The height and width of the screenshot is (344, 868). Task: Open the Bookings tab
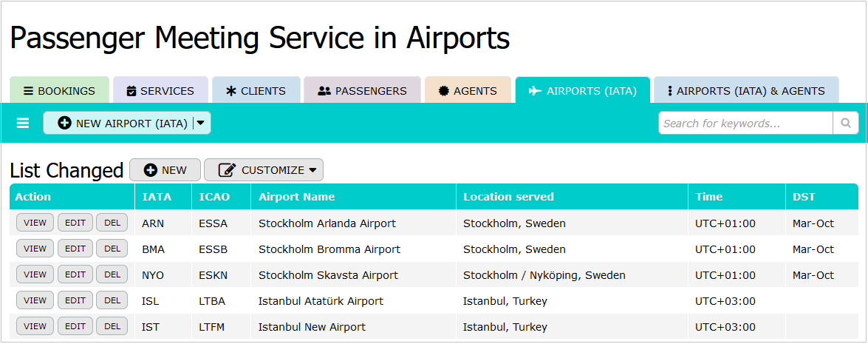[x=60, y=91]
